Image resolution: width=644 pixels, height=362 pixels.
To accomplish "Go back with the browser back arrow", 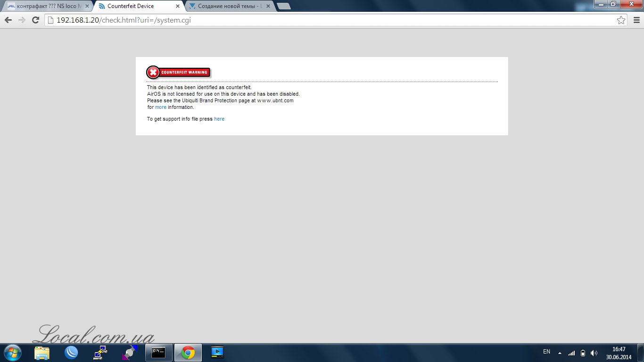I will (x=8, y=20).
